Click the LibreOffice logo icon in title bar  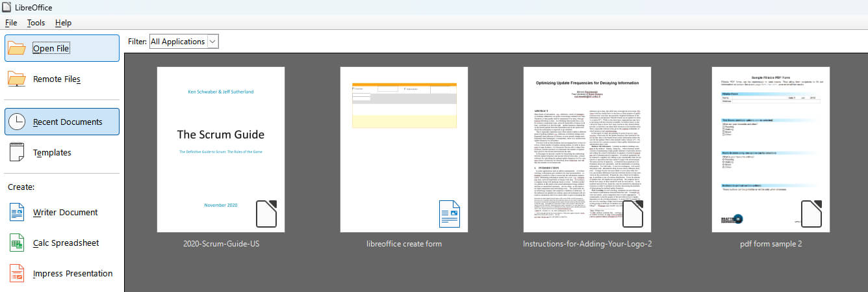click(x=7, y=7)
